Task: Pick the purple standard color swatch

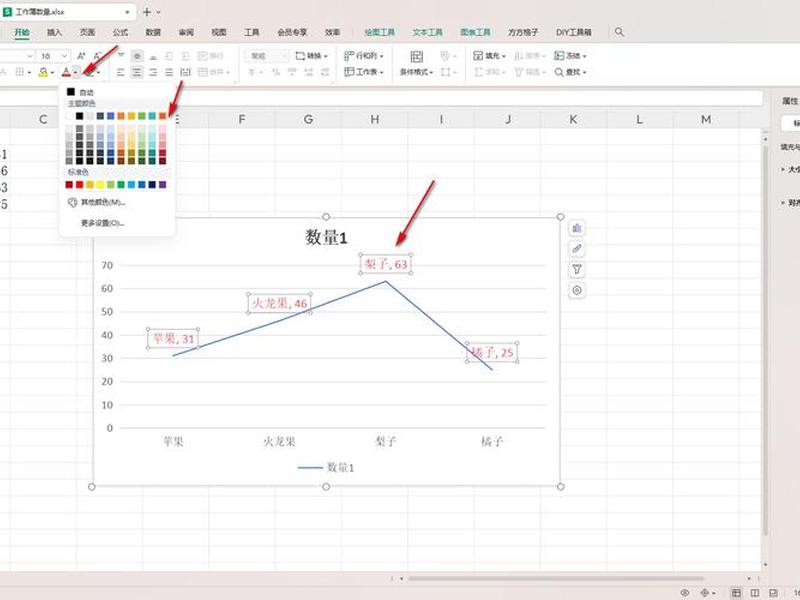Action: 162,185
